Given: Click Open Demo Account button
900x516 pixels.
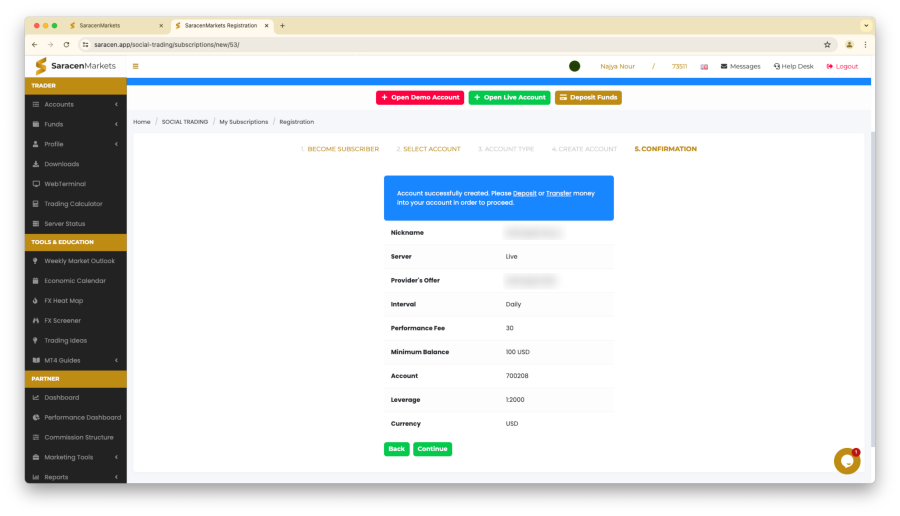Looking at the screenshot, I should 420,98.
